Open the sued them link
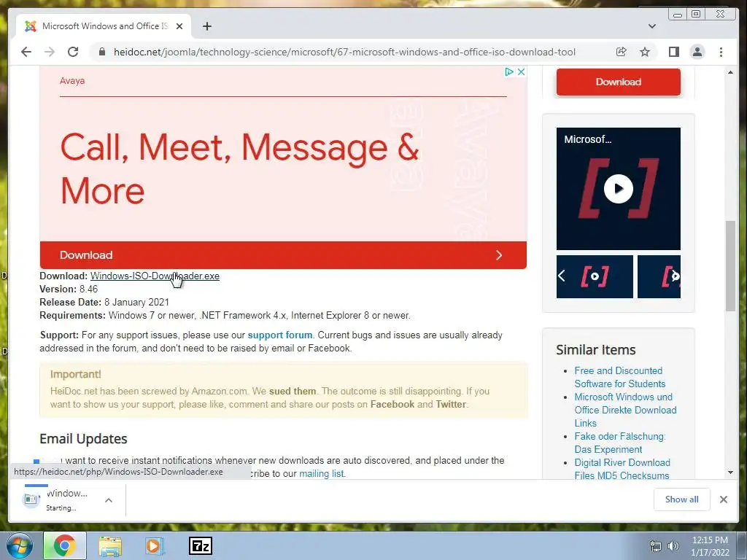 293,391
